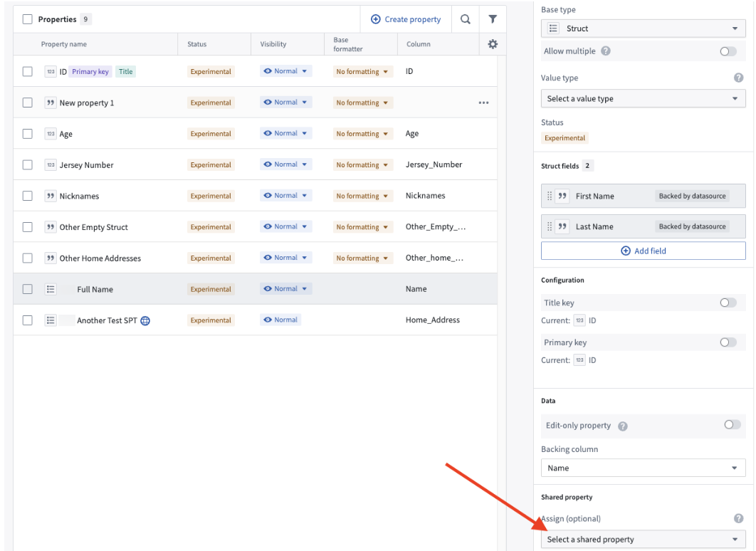This screenshot has width=756, height=551.
Task: Click the help icon next to Edit-only property
Action: pyautogui.click(x=623, y=426)
